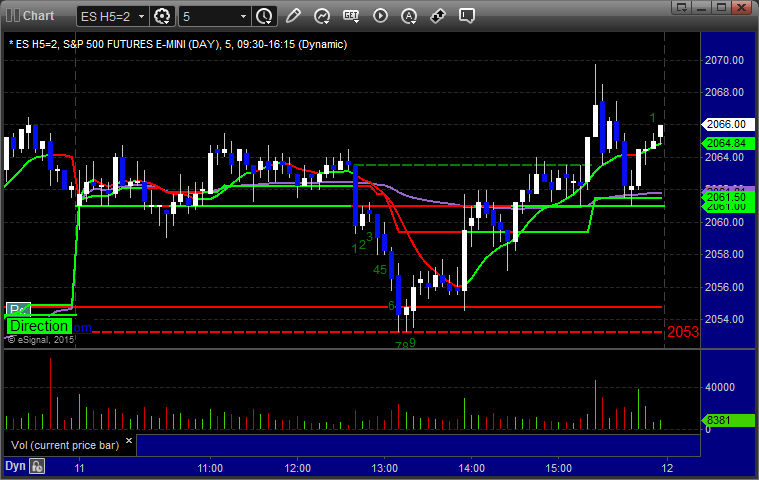Click the eSignal 2015 copyright text
Viewport: 759px width, 480px height.
click(x=41, y=340)
